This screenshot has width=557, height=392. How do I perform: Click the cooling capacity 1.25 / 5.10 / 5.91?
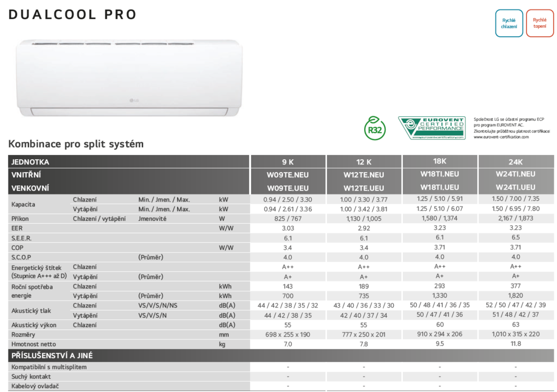tap(440, 199)
